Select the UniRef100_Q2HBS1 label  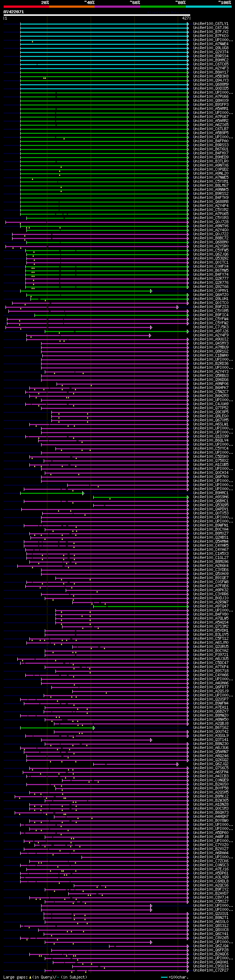[x=211, y=538]
